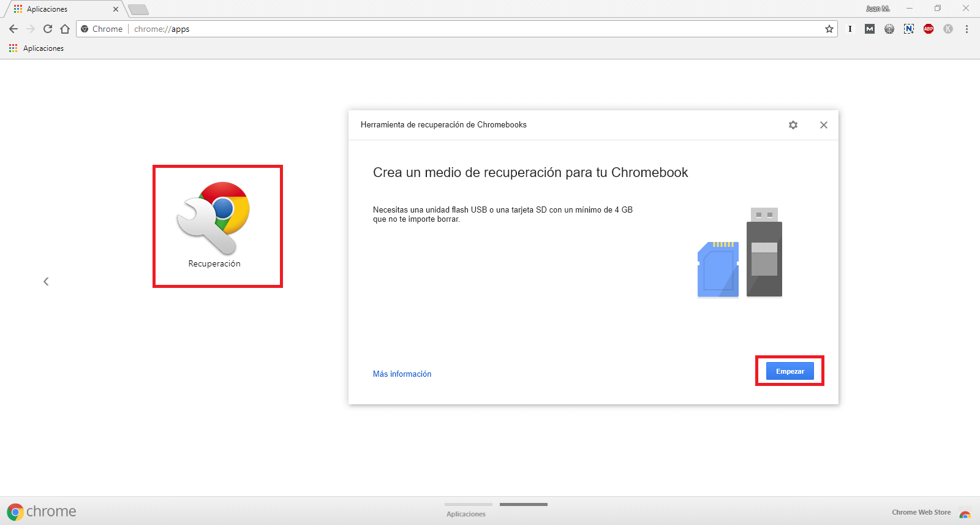This screenshot has width=980, height=525.
Task: Click the chrome logo at bottom left
Action: click(x=42, y=512)
